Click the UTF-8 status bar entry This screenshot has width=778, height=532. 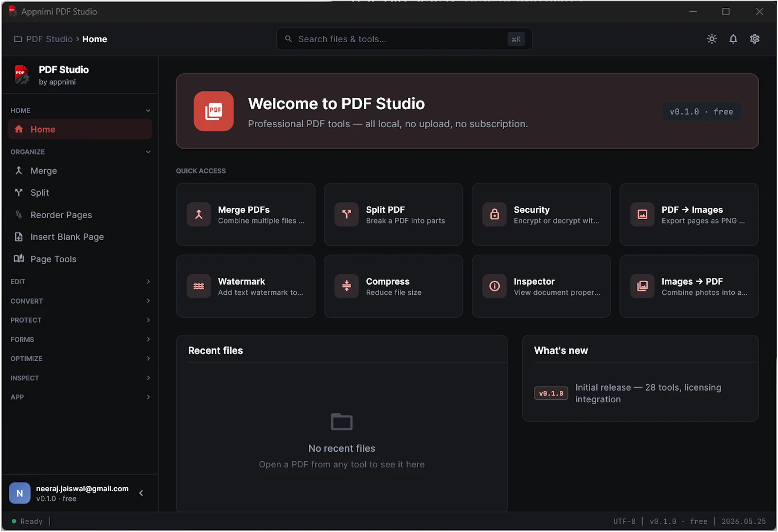click(x=624, y=521)
